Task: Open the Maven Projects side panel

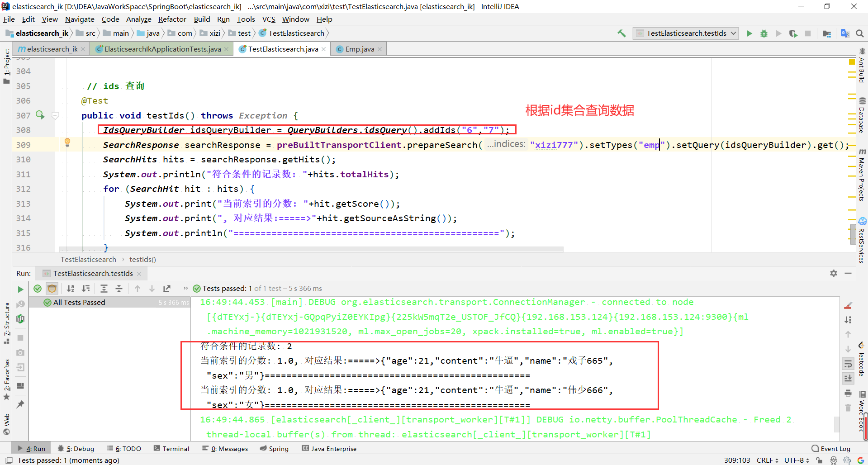Action: [x=862, y=175]
